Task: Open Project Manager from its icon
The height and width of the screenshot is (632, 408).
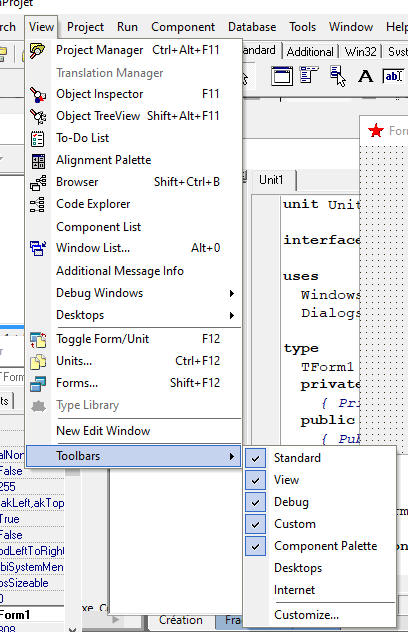Action: [37, 51]
